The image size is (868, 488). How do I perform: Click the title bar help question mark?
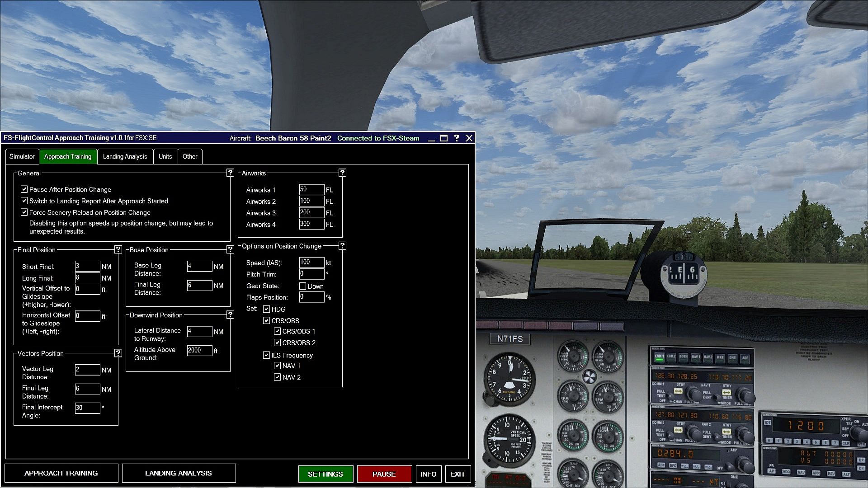[x=457, y=138]
